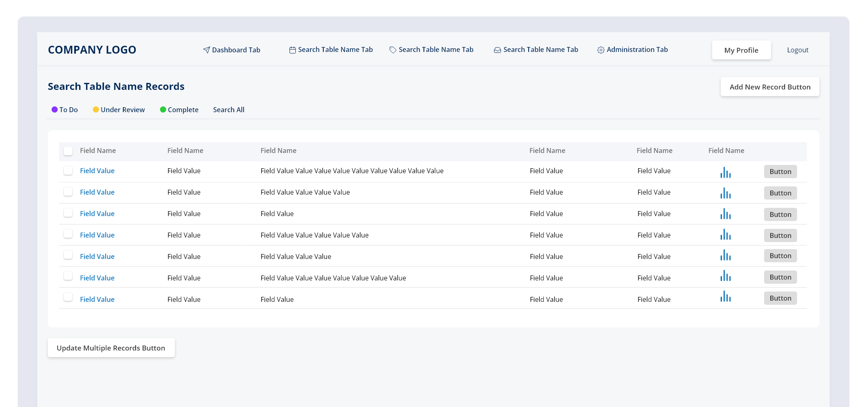The height and width of the screenshot is (407, 868).
Task: Click the gray Button in the last table row
Action: (780, 298)
